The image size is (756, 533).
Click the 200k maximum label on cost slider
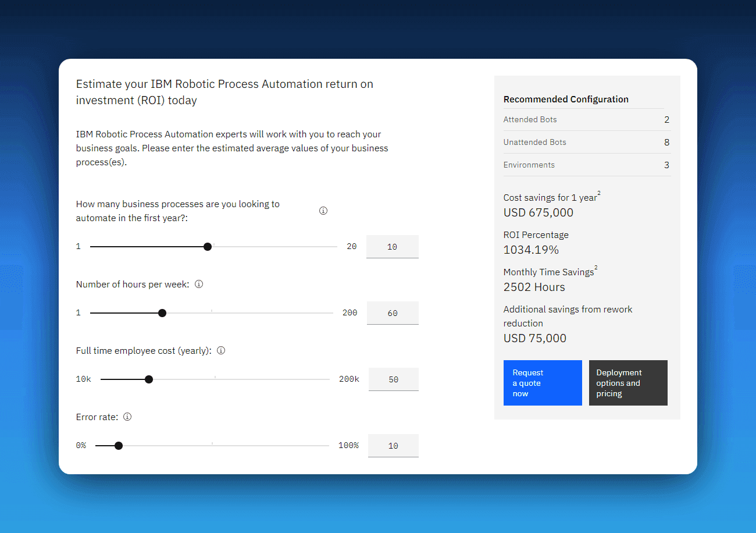pos(349,379)
